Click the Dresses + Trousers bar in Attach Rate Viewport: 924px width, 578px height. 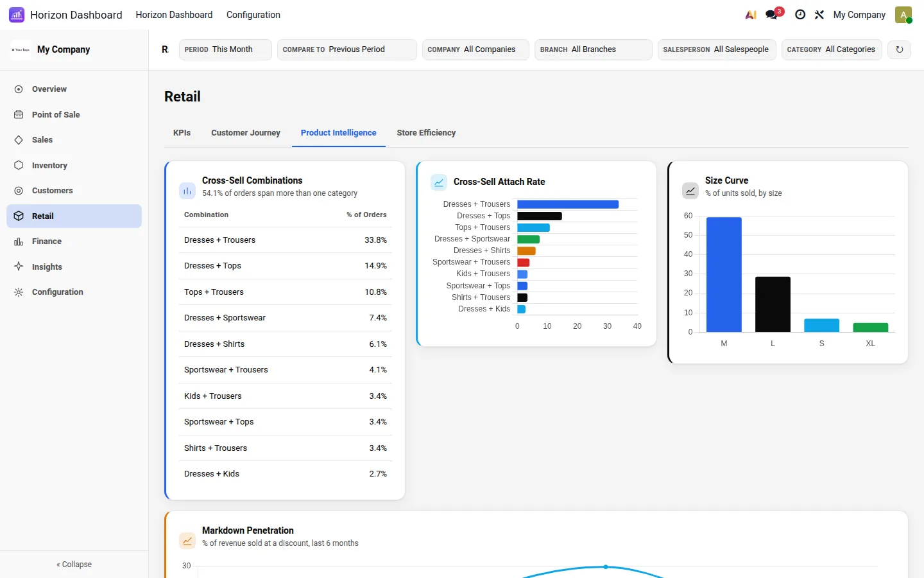coord(568,204)
